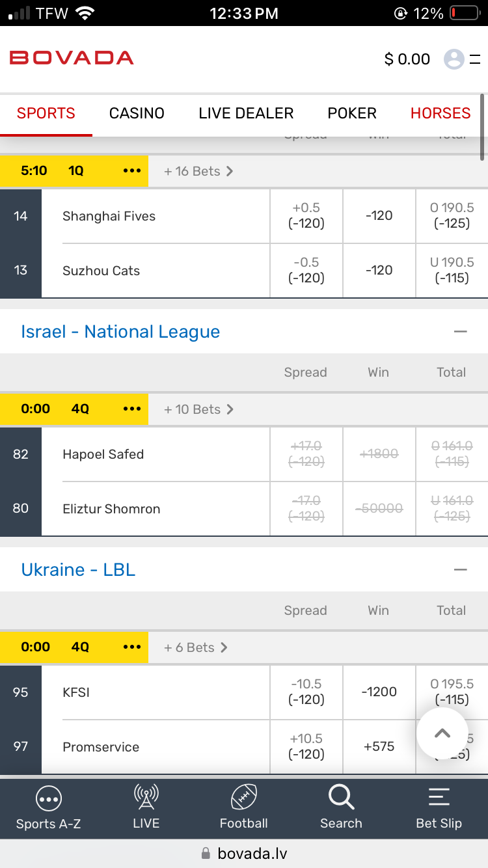Select KFSI -1200 win bet
The image size is (488, 868).
379,692
